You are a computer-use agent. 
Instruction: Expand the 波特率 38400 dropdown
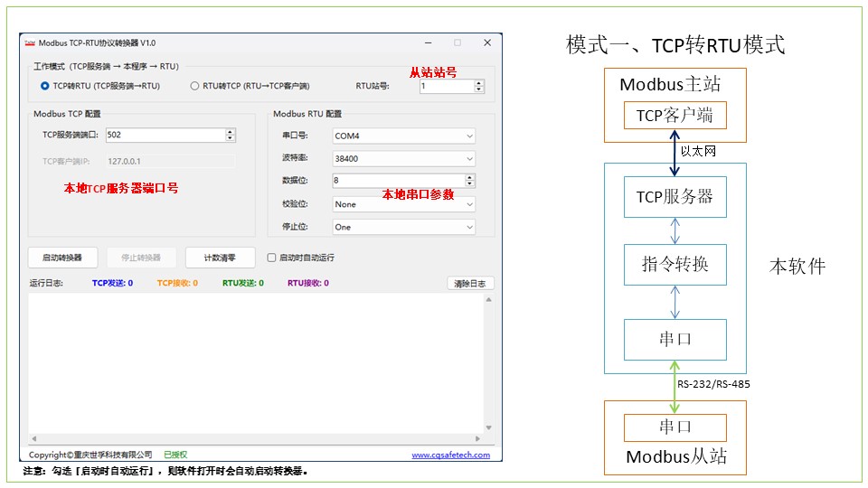pos(403,158)
